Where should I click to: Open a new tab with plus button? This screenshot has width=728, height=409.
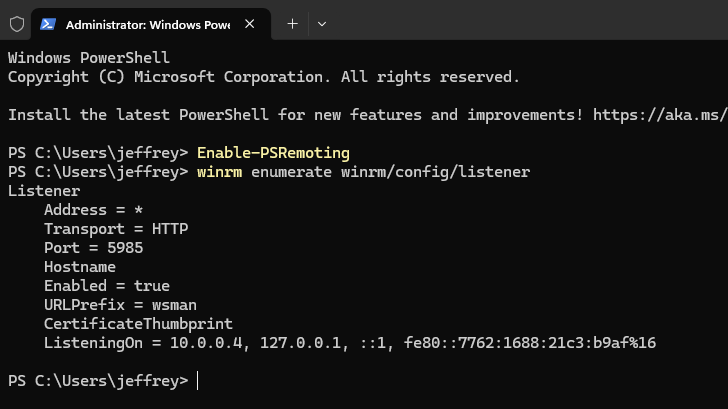click(x=292, y=24)
